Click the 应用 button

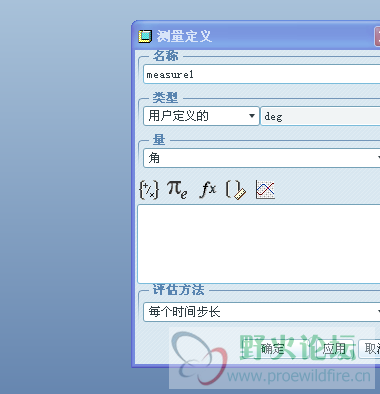[x=334, y=349]
